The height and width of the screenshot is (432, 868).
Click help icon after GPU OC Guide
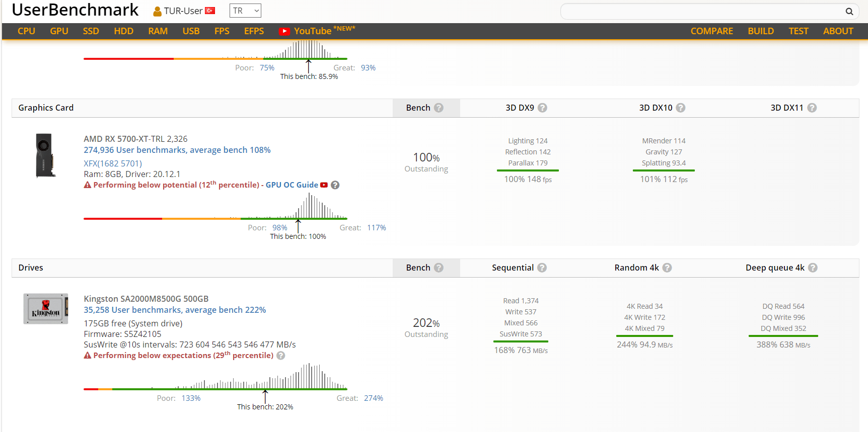point(335,185)
